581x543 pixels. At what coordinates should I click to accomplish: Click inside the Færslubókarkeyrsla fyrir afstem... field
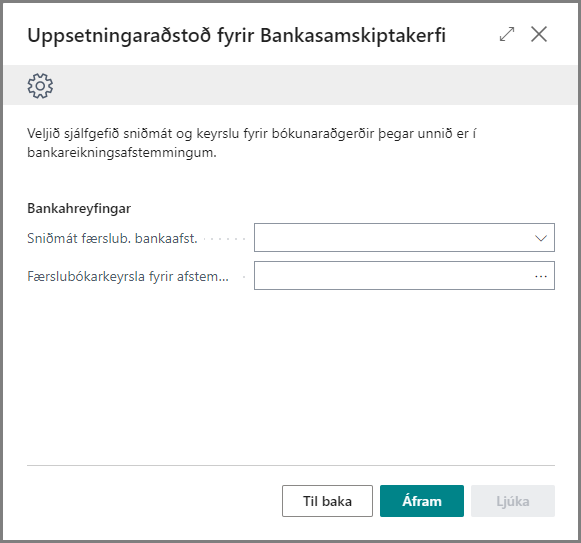point(404,275)
